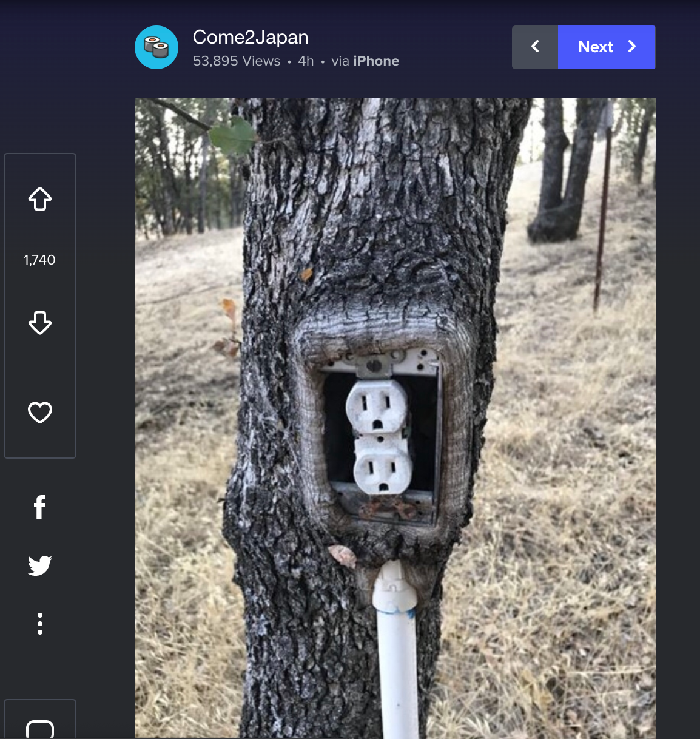Image resolution: width=700 pixels, height=739 pixels.
Task: Open comments via the speech bubble icon
Action: 40,728
